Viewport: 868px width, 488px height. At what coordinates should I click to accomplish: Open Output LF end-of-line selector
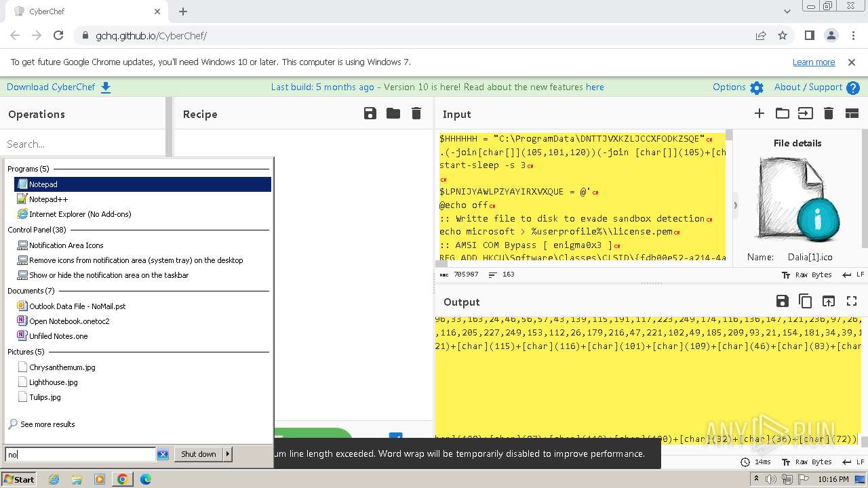[x=853, y=462]
